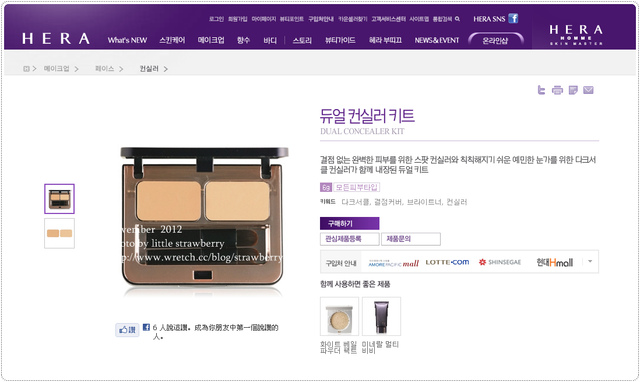The width and height of the screenshot is (640, 382).
Task: Expand 컨실러 breadcrumb chevron
Action: [165, 69]
